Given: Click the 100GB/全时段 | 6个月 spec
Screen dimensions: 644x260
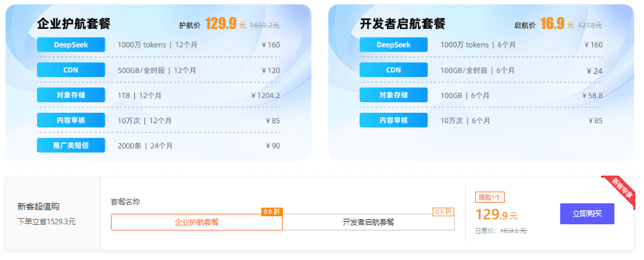Looking at the screenshot, I should point(477,70).
